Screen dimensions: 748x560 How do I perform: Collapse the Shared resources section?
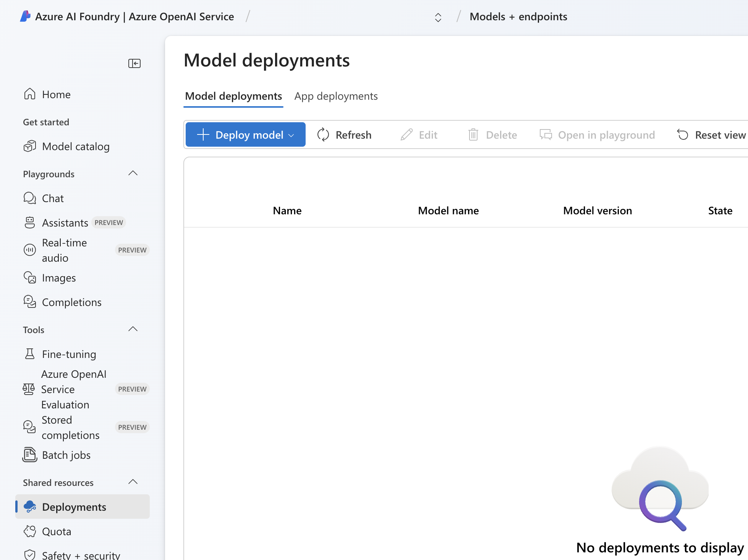(133, 482)
